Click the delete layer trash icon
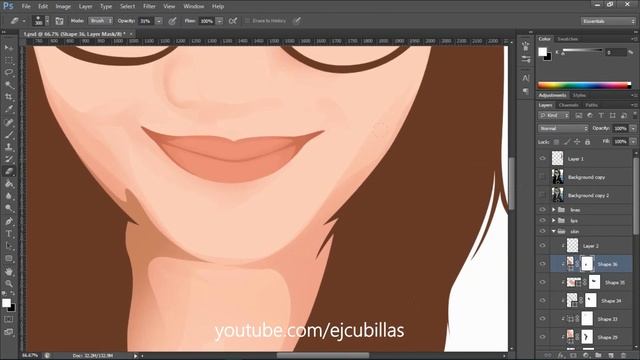The image size is (640, 360). tap(623, 356)
